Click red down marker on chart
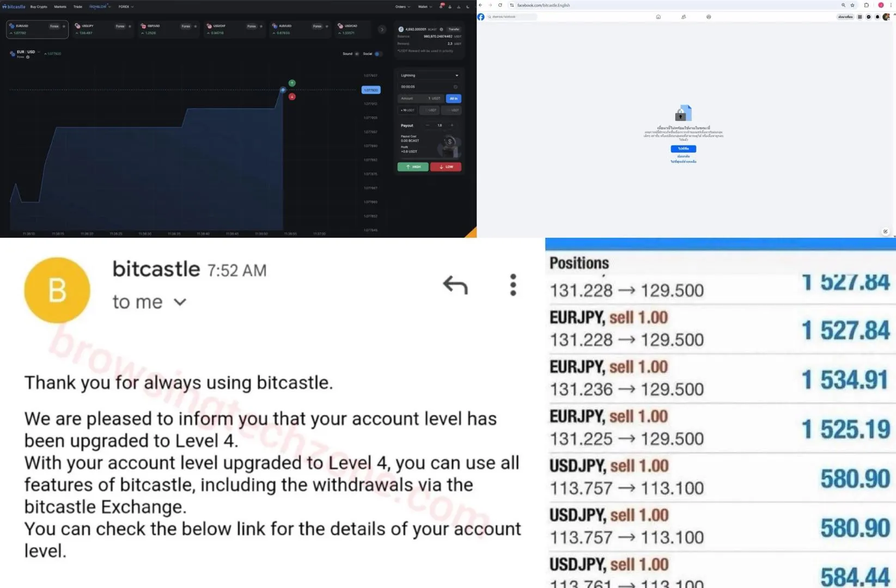This screenshot has height=588, width=896. [x=292, y=96]
